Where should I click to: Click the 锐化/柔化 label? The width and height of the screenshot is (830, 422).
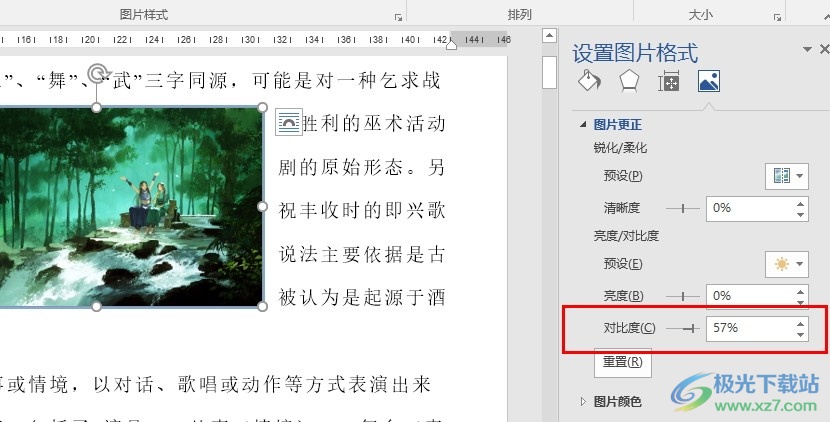pos(620,148)
